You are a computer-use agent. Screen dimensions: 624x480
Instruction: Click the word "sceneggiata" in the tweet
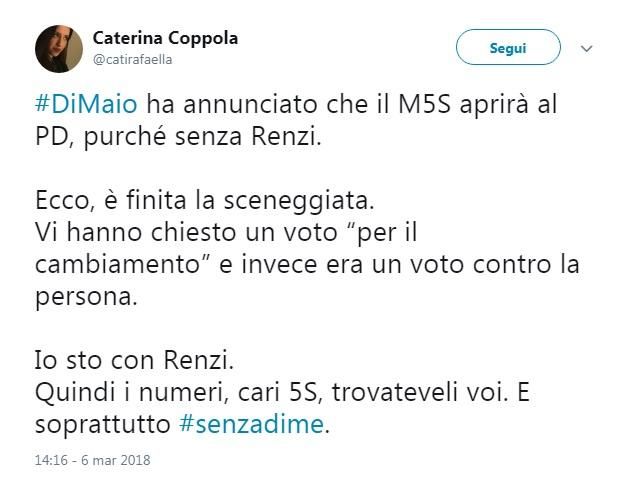click(x=299, y=200)
